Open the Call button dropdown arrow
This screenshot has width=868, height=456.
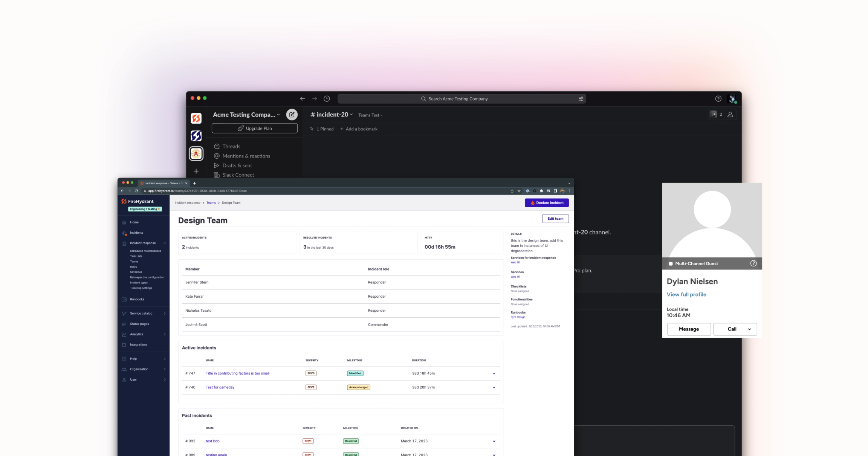click(x=749, y=329)
